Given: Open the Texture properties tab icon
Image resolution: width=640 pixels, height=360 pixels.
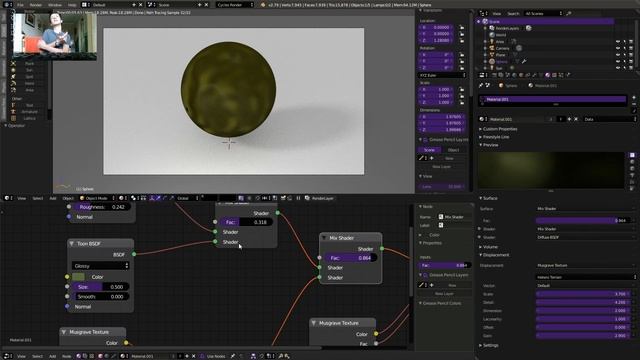Looking at the screenshot, I should tap(554, 75).
